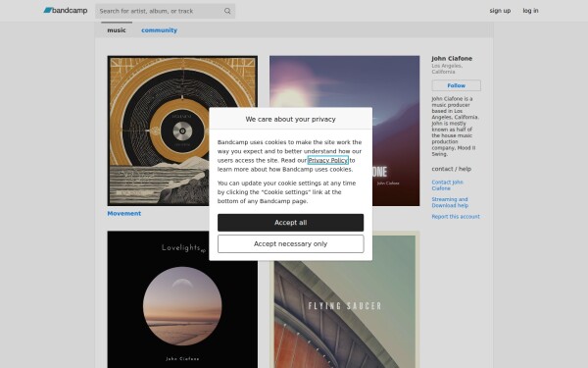Click the search magnifier icon

tap(227, 11)
